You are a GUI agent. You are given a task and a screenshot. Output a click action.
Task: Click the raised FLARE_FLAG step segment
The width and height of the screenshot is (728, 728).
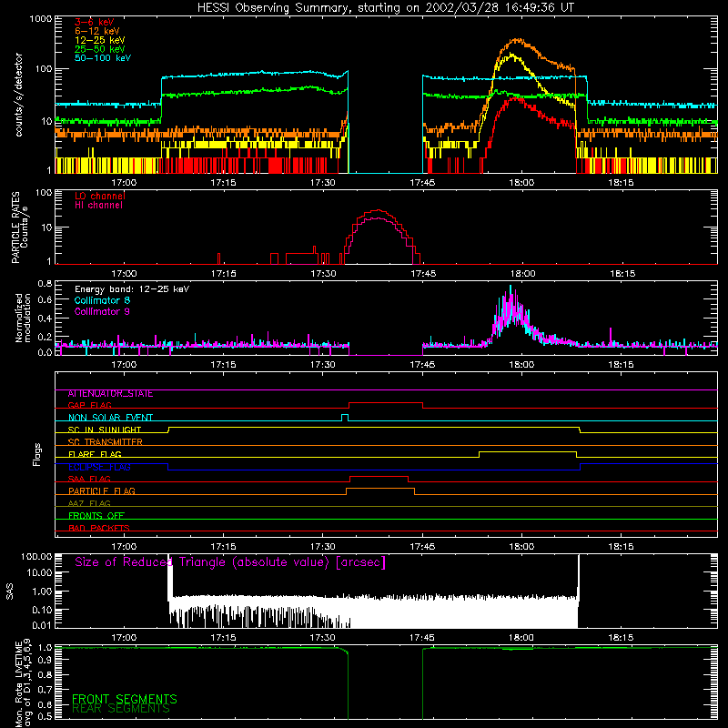(x=528, y=451)
